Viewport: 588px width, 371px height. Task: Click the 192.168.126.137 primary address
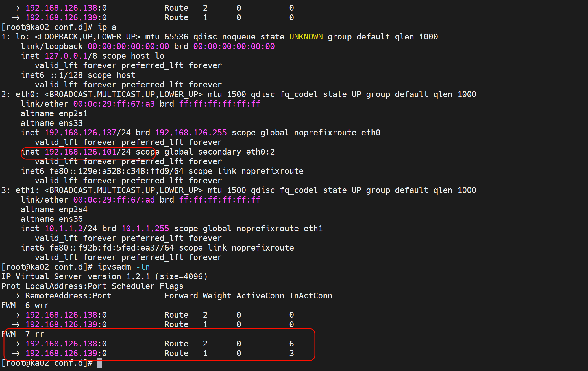coord(80,133)
